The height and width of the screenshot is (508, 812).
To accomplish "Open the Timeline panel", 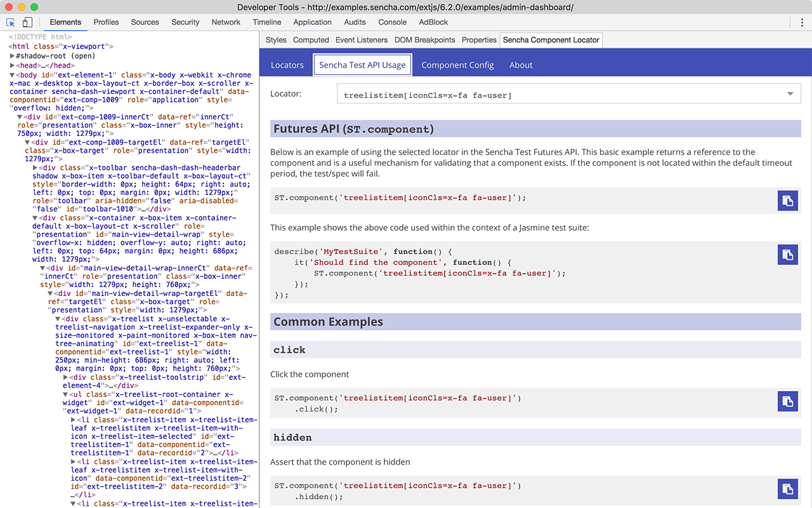I will (267, 22).
